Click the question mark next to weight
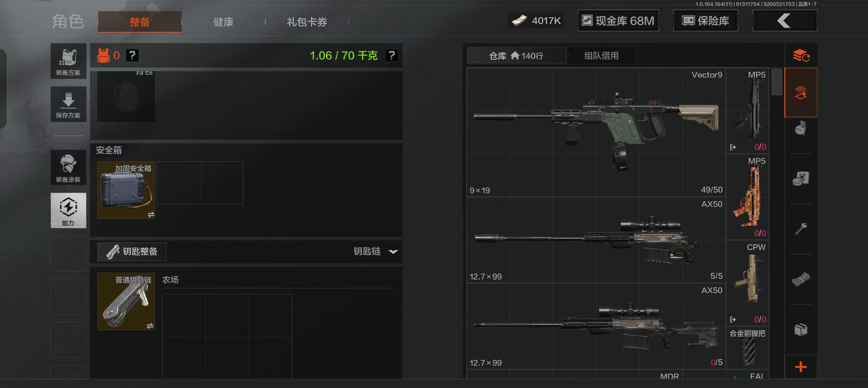Viewport: 868px width, 388px height. pyautogui.click(x=391, y=55)
